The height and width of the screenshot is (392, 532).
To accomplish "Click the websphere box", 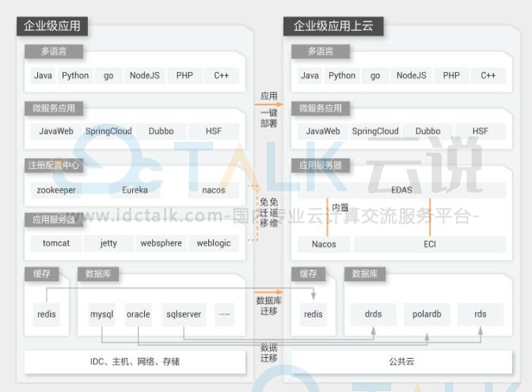I will 161,243.
